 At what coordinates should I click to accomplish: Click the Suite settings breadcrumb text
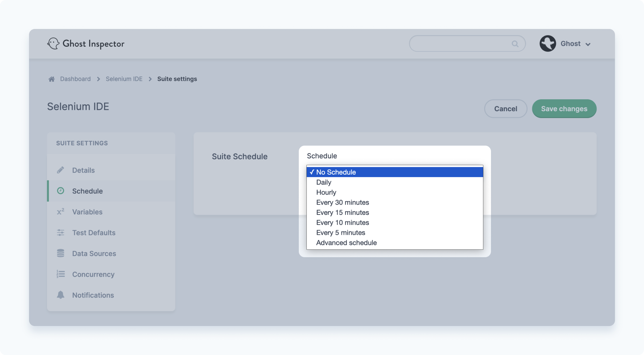pos(177,79)
